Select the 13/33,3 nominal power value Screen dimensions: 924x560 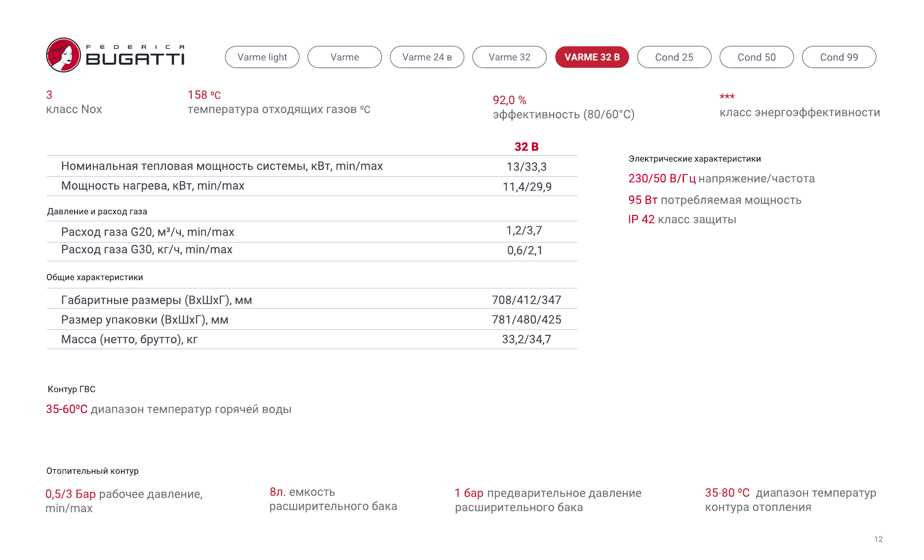pos(526,167)
